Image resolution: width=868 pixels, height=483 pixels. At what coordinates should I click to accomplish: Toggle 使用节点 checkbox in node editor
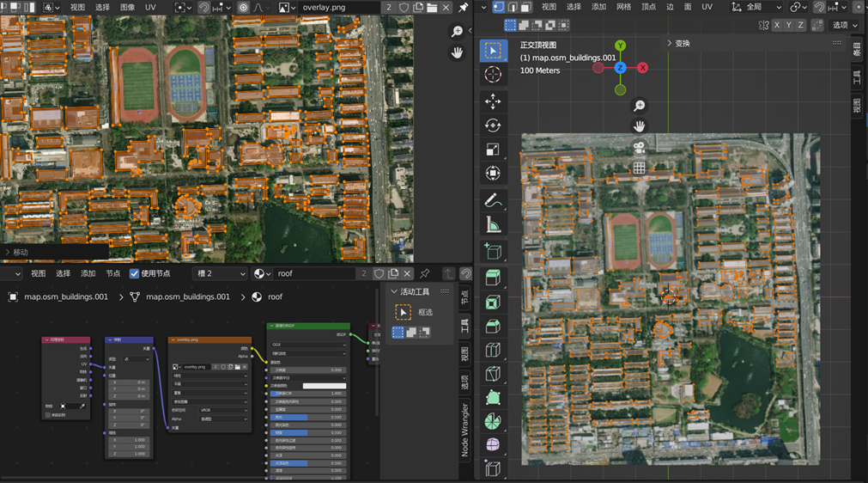[134, 273]
